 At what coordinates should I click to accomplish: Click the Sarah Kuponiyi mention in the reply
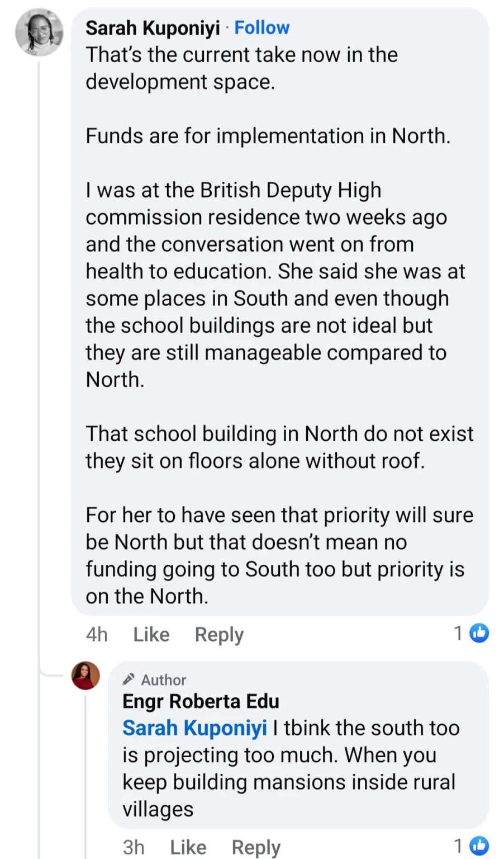click(194, 728)
